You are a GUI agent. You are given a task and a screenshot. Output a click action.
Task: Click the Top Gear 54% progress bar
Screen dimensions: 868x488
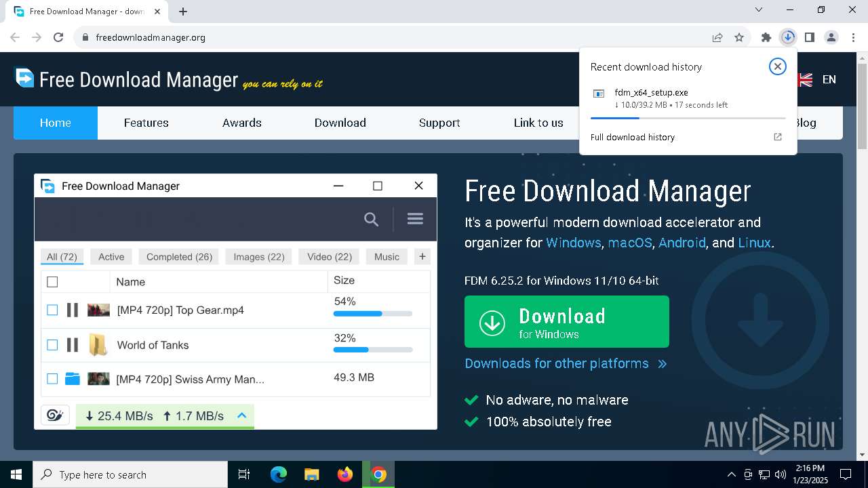[x=373, y=314]
